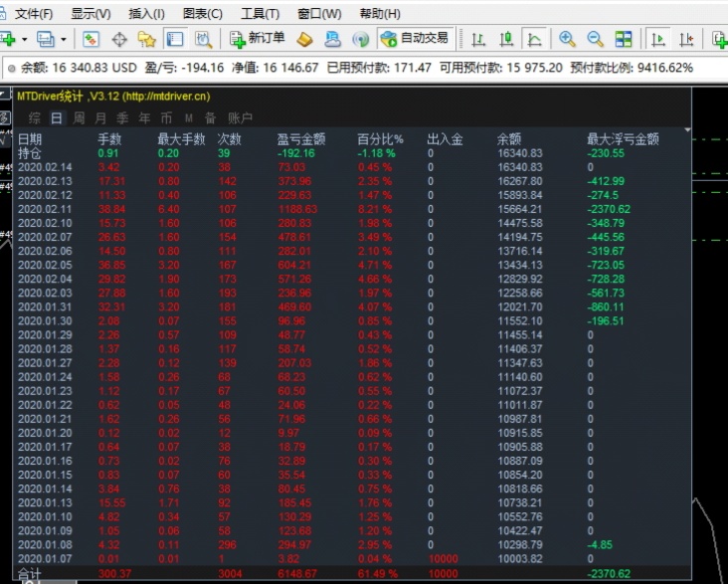
Task: Switch chart to candlestick mode
Action: pyautogui.click(x=506, y=39)
